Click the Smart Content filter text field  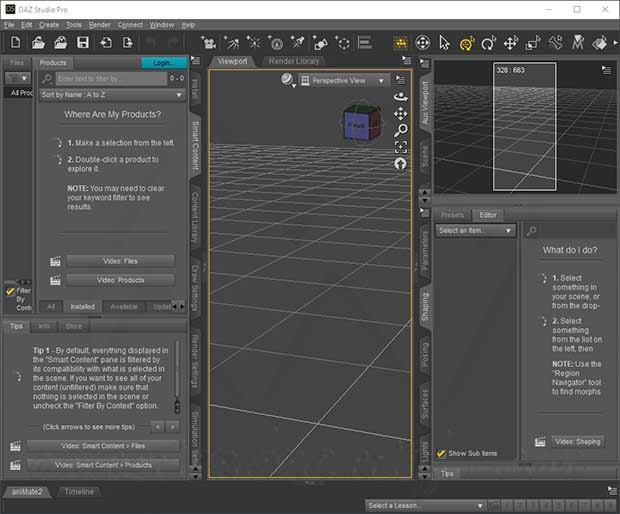coord(111,79)
